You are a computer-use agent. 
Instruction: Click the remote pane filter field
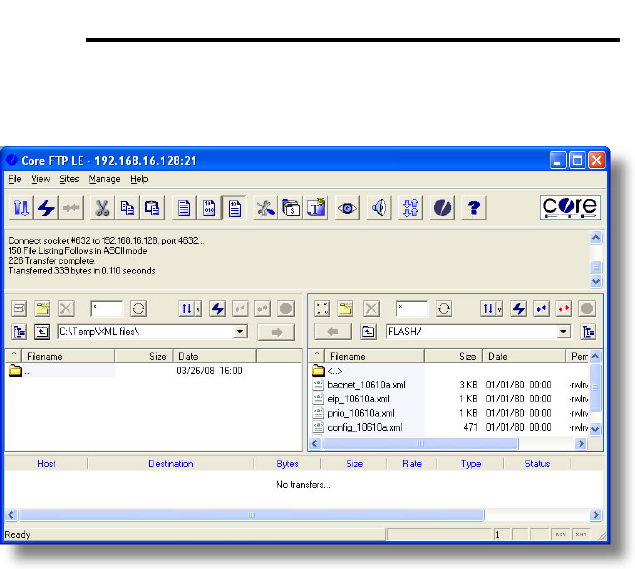(x=412, y=309)
